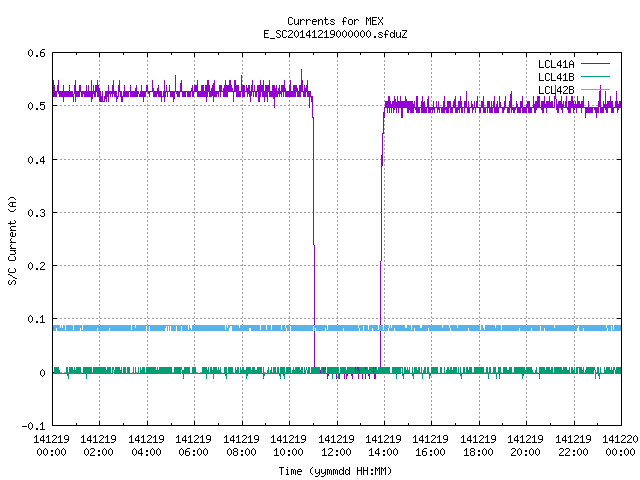Screen dimensions: 640x480
Task: Click the 0.3 y-axis tick label
Action: point(36,213)
